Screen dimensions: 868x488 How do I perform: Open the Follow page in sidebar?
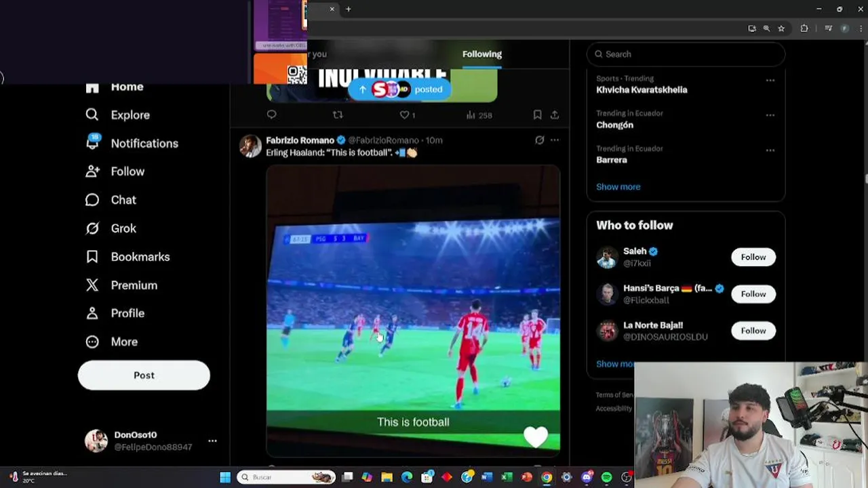point(115,171)
